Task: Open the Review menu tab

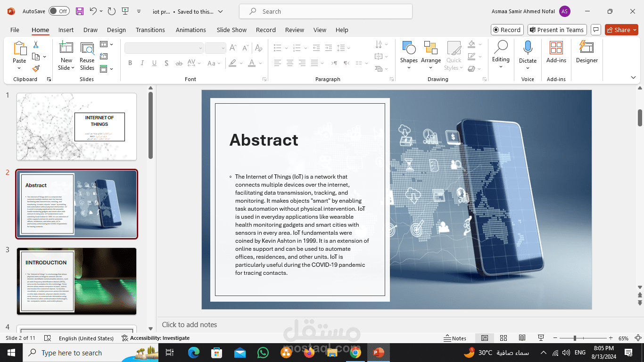Action: point(294,30)
